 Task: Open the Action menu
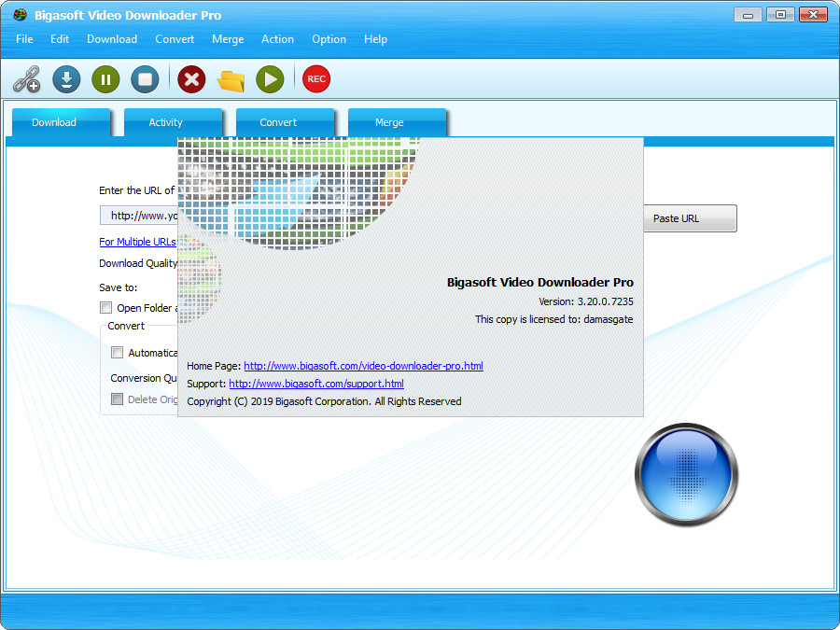pos(277,39)
